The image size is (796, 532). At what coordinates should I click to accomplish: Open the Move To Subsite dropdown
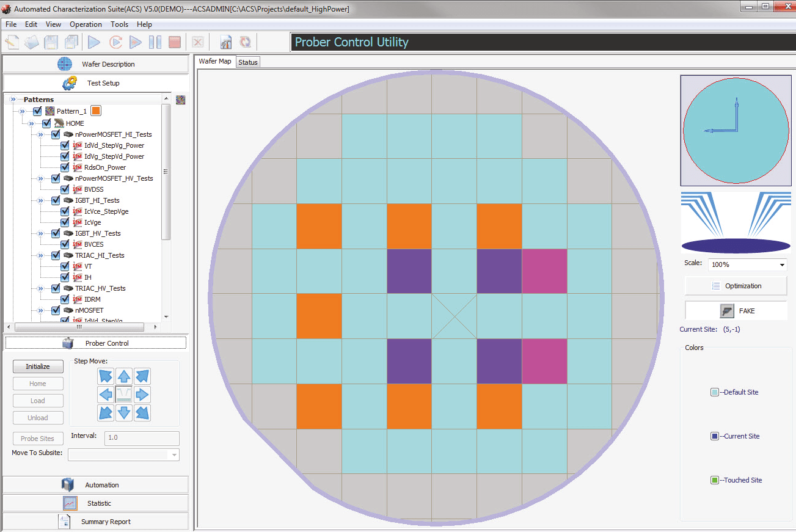[175, 455]
